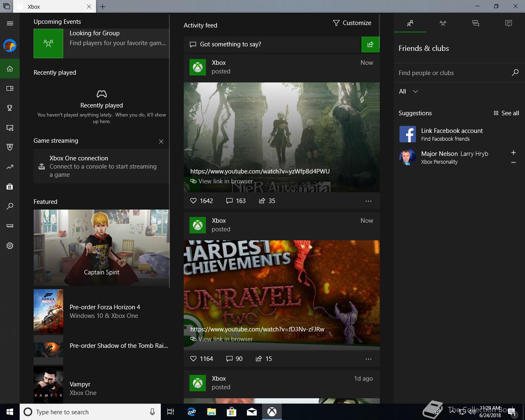Open Settings gear in sidebar
The height and width of the screenshot is (420, 525).
10,246
